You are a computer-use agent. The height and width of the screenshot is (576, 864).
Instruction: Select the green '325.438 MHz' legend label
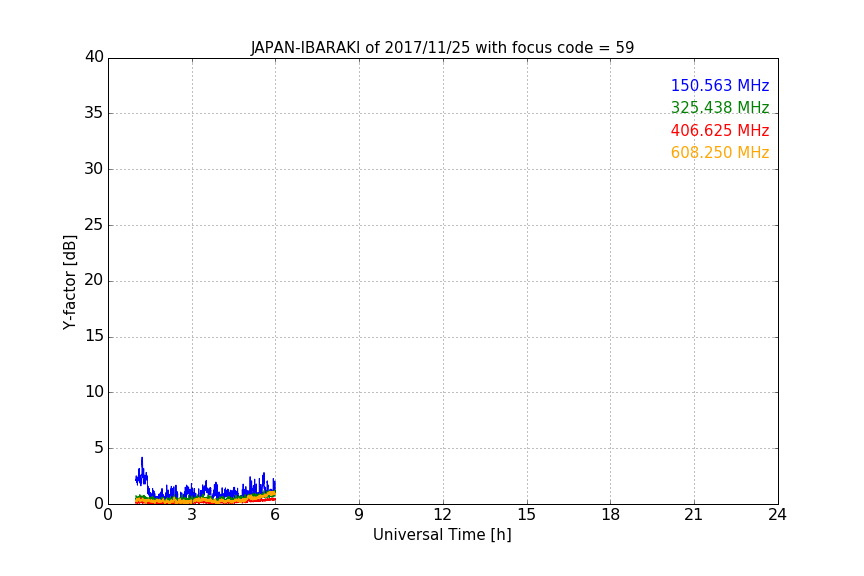coord(720,107)
